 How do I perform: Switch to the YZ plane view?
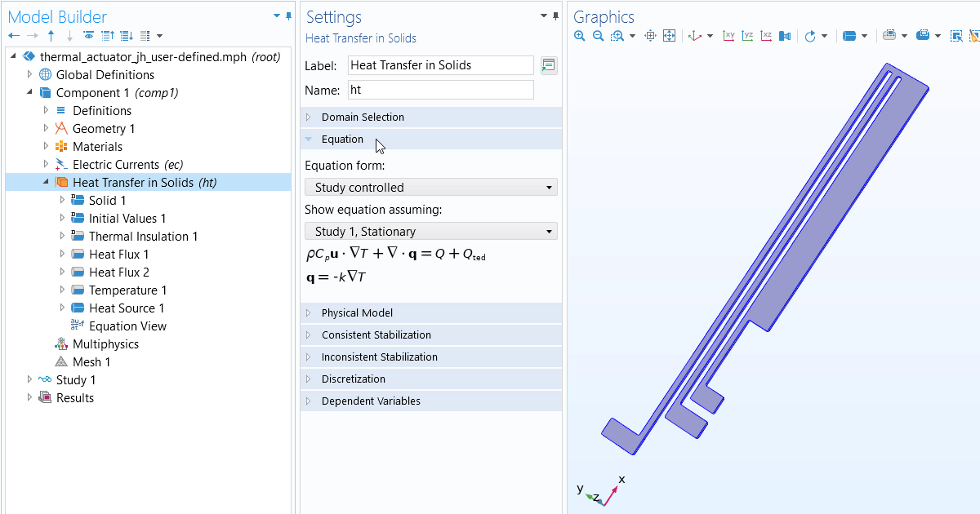(x=747, y=36)
